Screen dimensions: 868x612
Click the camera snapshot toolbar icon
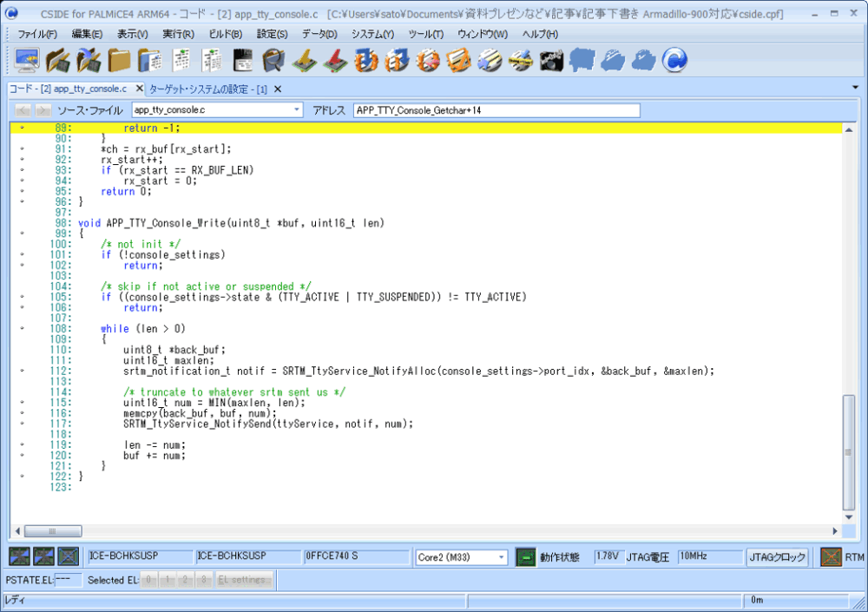(x=551, y=60)
